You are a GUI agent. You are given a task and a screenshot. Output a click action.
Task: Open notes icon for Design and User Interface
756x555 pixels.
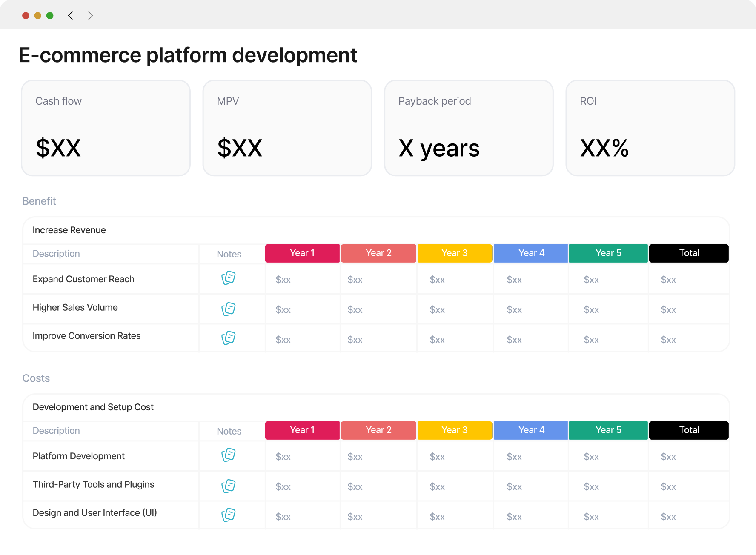click(229, 515)
